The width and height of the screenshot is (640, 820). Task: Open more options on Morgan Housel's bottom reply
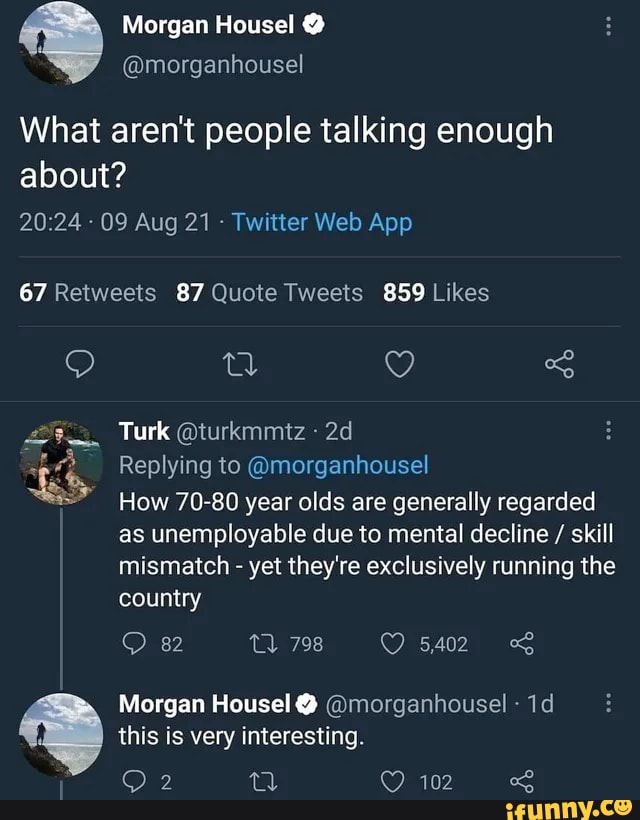[608, 704]
